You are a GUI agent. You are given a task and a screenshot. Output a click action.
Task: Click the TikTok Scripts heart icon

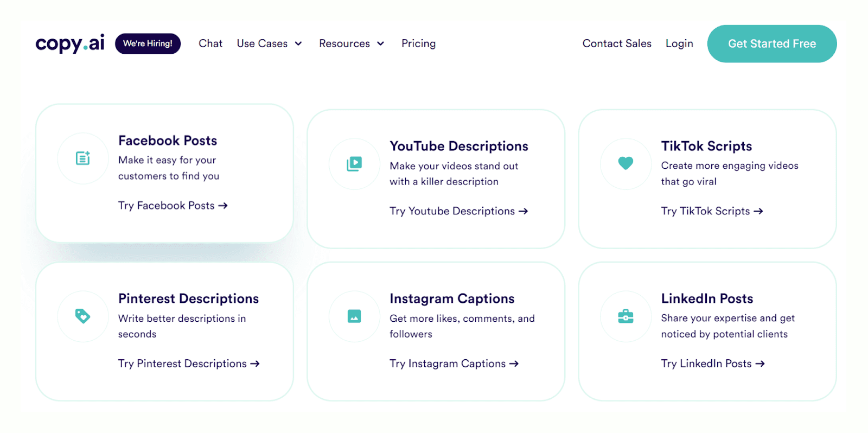(x=626, y=163)
